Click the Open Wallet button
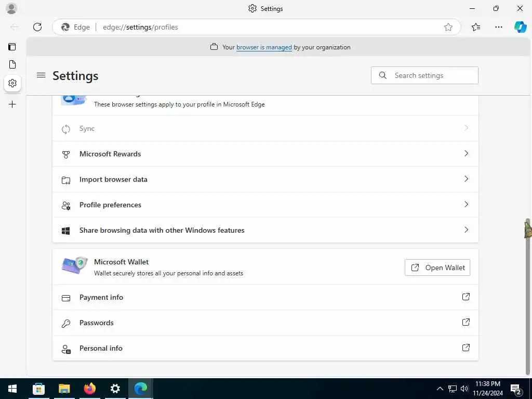The image size is (532, 399). pos(437,268)
